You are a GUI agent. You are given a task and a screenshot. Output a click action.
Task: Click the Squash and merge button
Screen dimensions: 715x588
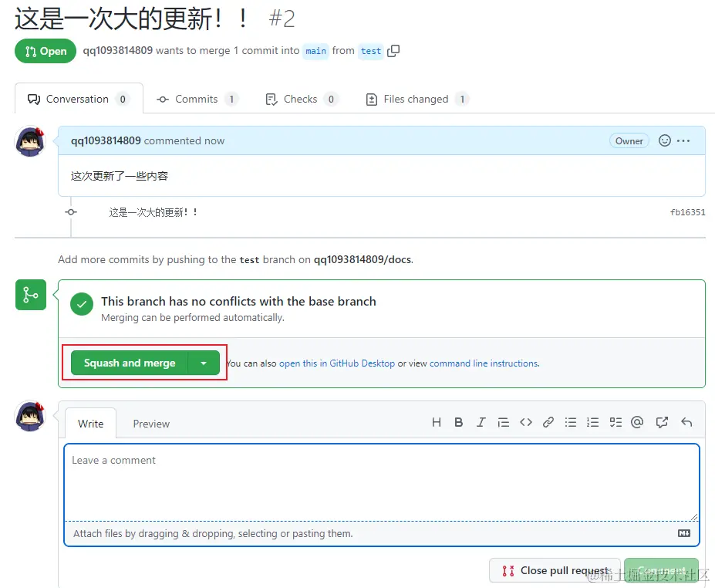tap(130, 361)
